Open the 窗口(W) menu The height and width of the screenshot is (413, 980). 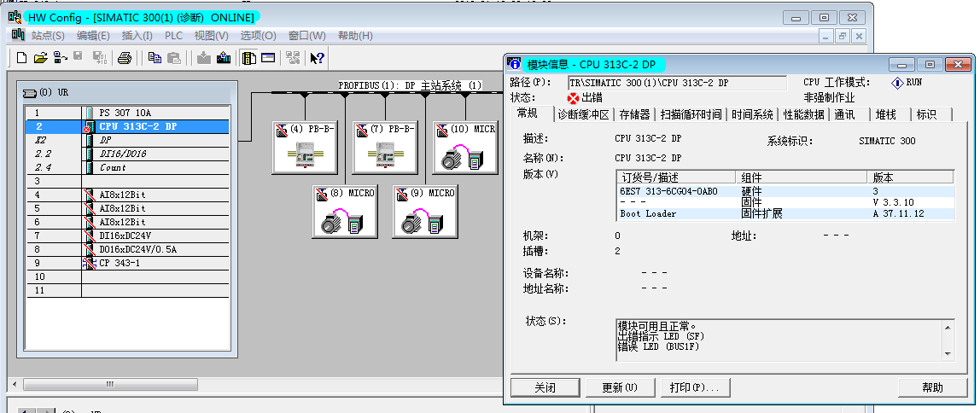pyautogui.click(x=306, y=36)
